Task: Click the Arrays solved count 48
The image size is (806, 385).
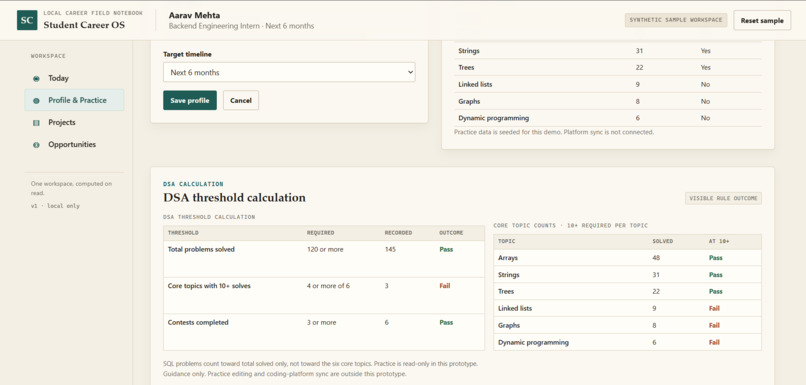Action: [656, 258]
